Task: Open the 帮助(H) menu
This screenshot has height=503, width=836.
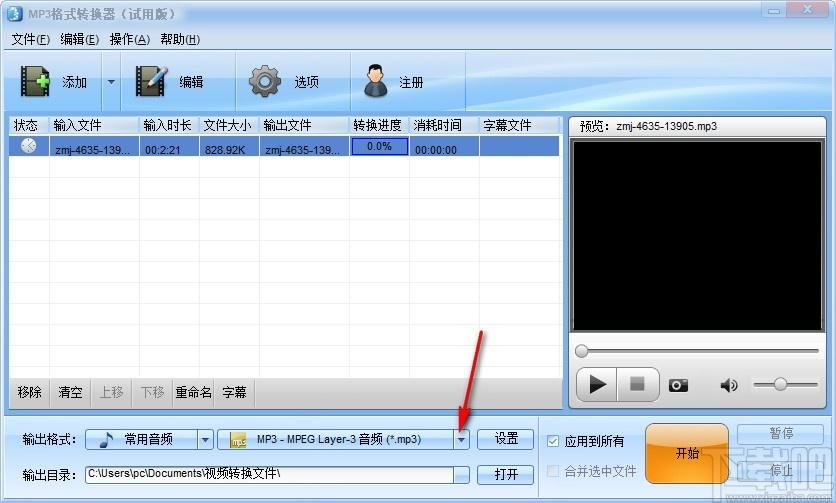Action: coord(180,39)
